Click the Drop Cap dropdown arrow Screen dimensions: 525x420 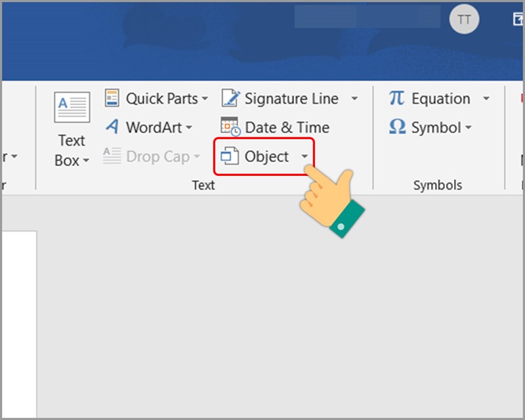pyautogui.click(x=196, y=157)
